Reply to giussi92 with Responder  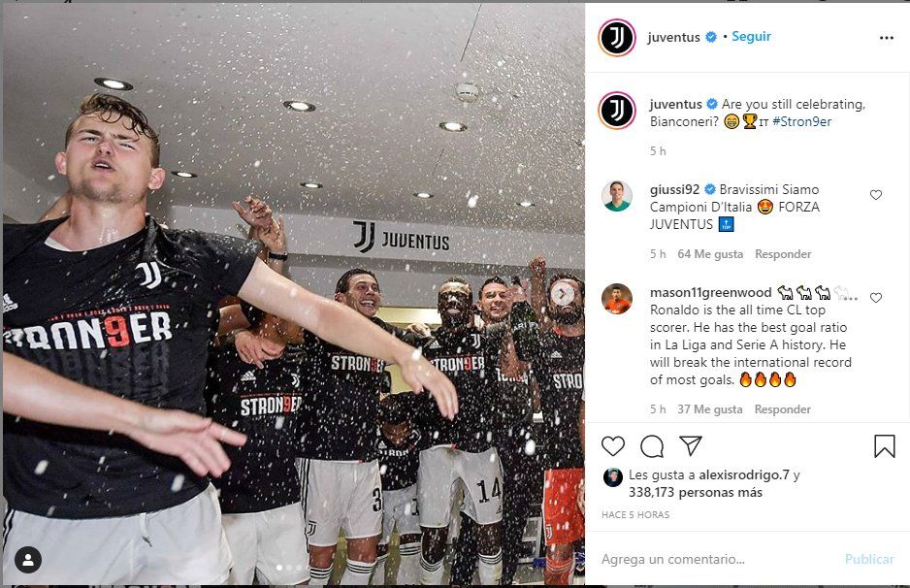coord(783,253)
